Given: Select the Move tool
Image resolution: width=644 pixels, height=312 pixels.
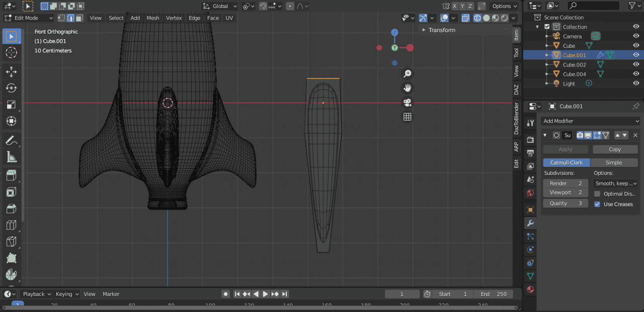Looking at the screenshot, I should coord(11,72).
